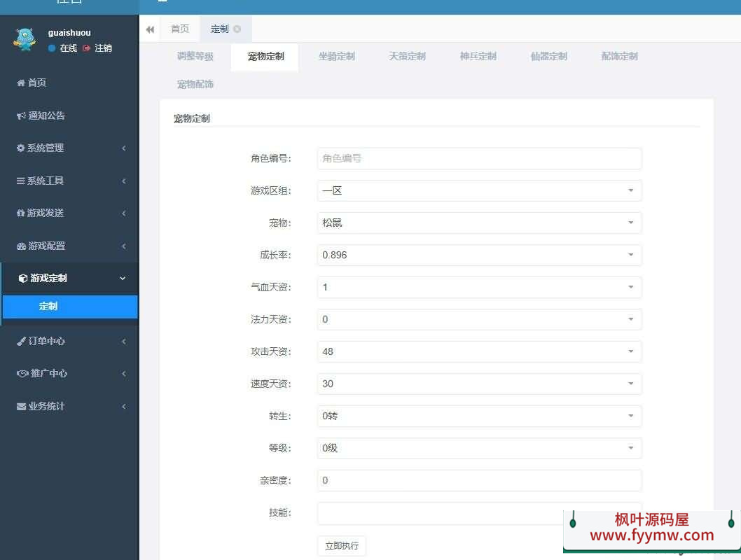Click the 首页 home icon in sidebar

click(21, 83)
